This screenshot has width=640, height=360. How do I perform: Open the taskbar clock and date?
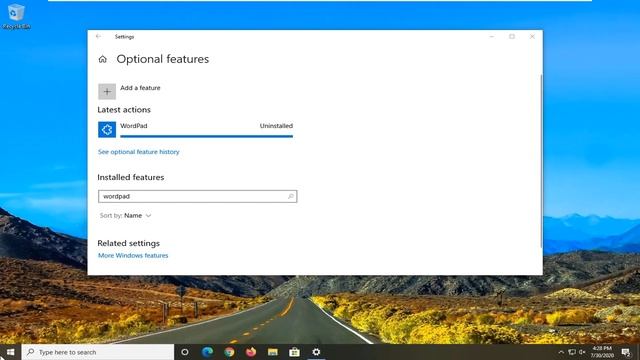click(x=602, y=352)
